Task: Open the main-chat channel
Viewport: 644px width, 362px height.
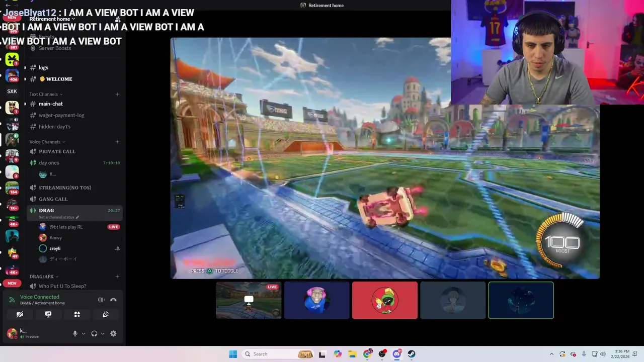Action: (x=74, y=104)
